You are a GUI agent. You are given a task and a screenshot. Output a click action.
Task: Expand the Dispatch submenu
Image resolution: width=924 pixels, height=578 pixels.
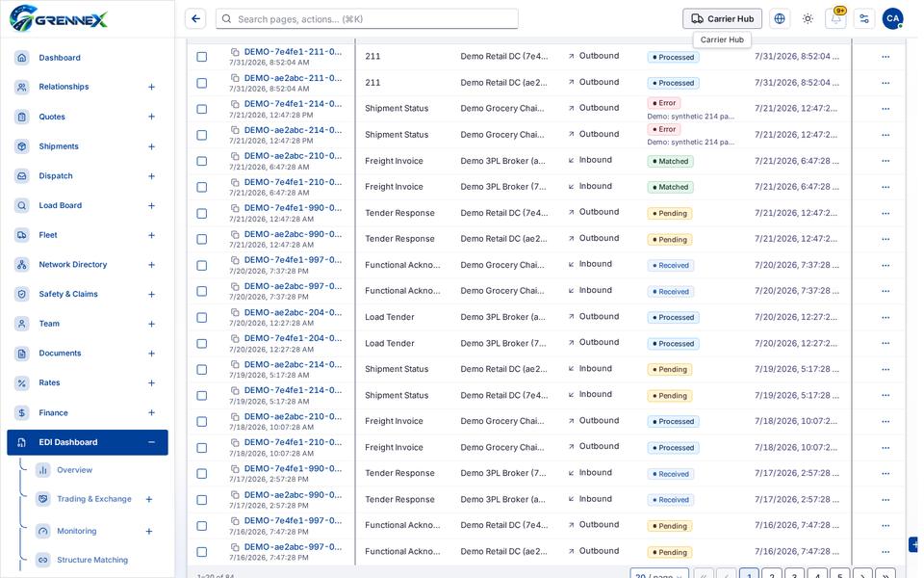coord(151,175)
